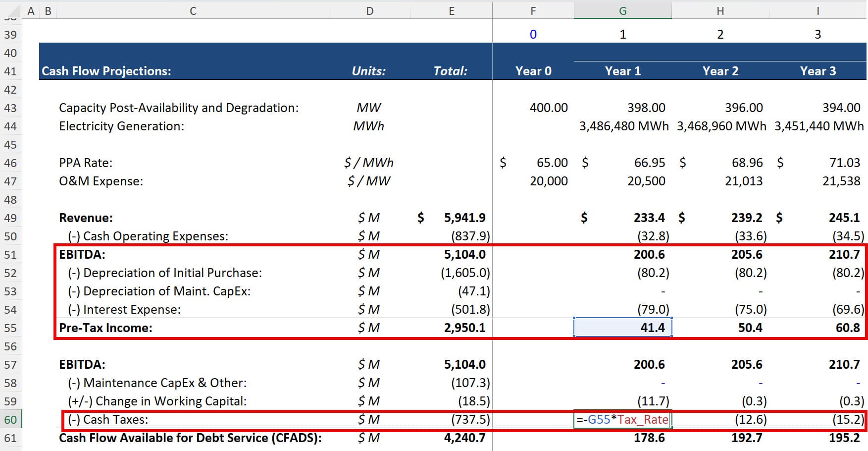Select column I header

coord(818,10)
